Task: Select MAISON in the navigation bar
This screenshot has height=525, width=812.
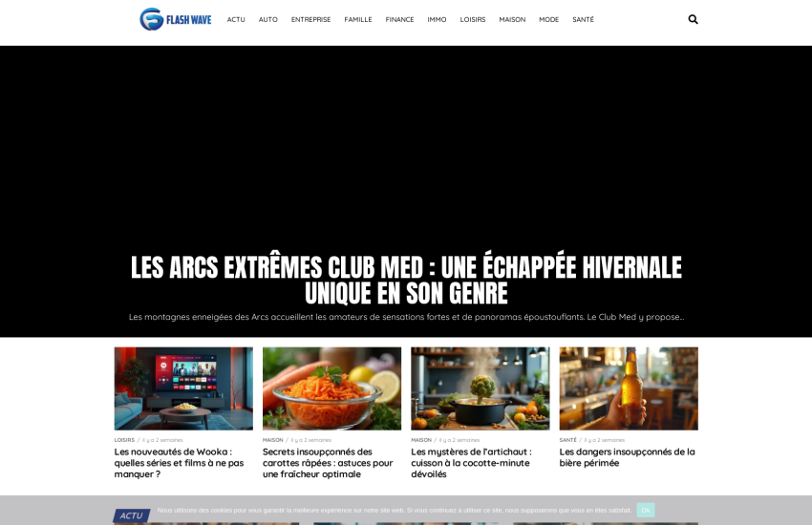Action: 512,20
